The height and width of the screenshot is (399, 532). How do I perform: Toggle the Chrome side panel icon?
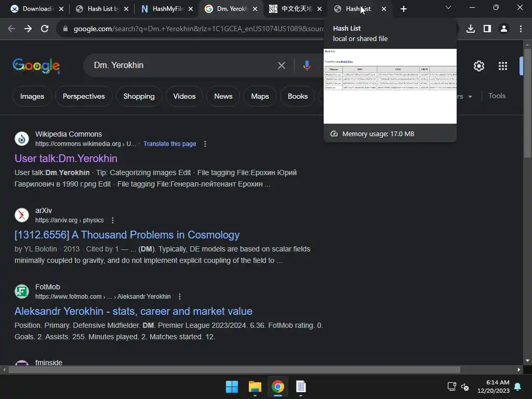tap(487, 29)
